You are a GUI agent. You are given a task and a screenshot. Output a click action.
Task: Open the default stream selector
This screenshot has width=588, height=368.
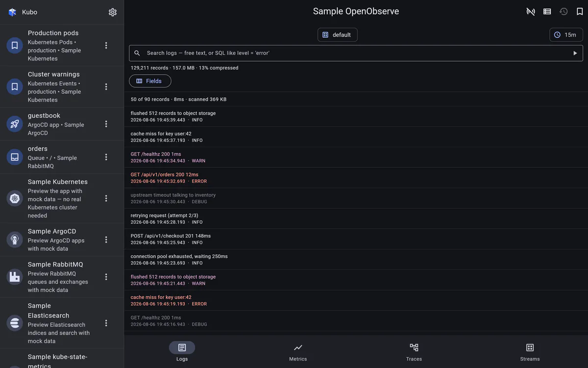pos(338,35)
